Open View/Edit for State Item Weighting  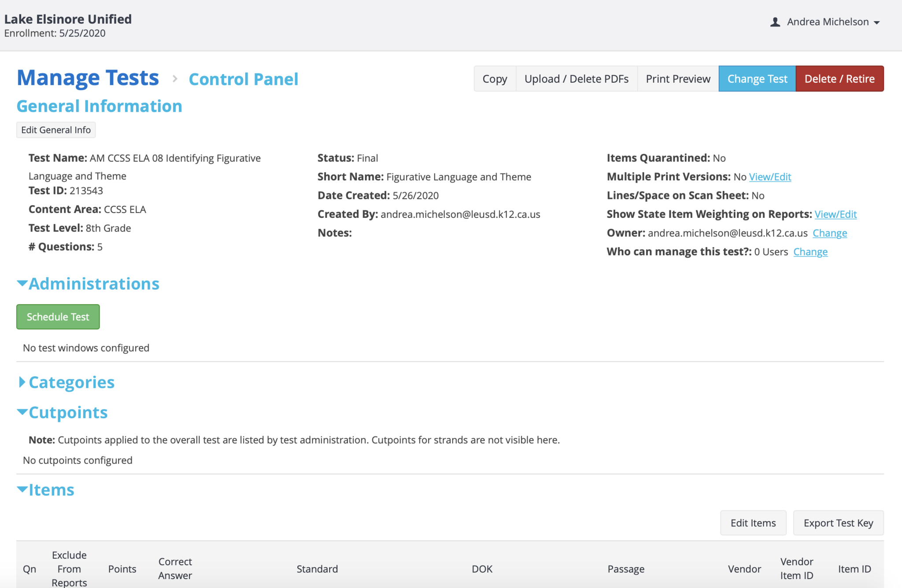coord(835,214)
